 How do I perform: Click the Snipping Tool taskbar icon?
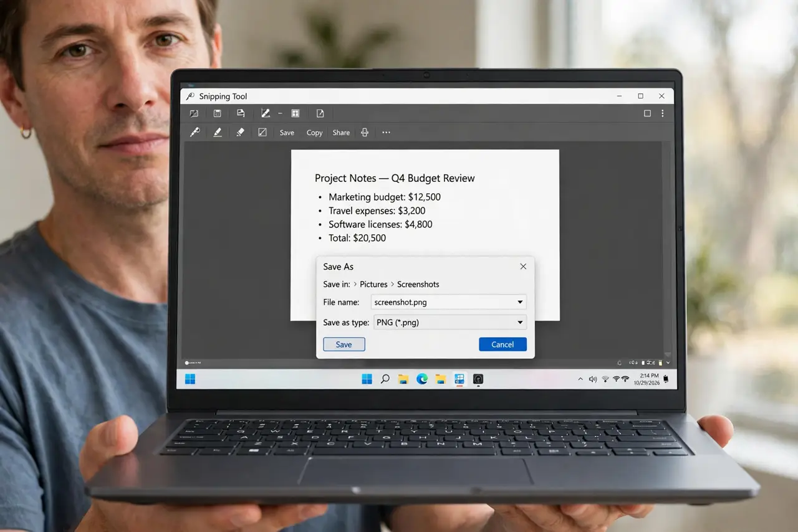459,379
